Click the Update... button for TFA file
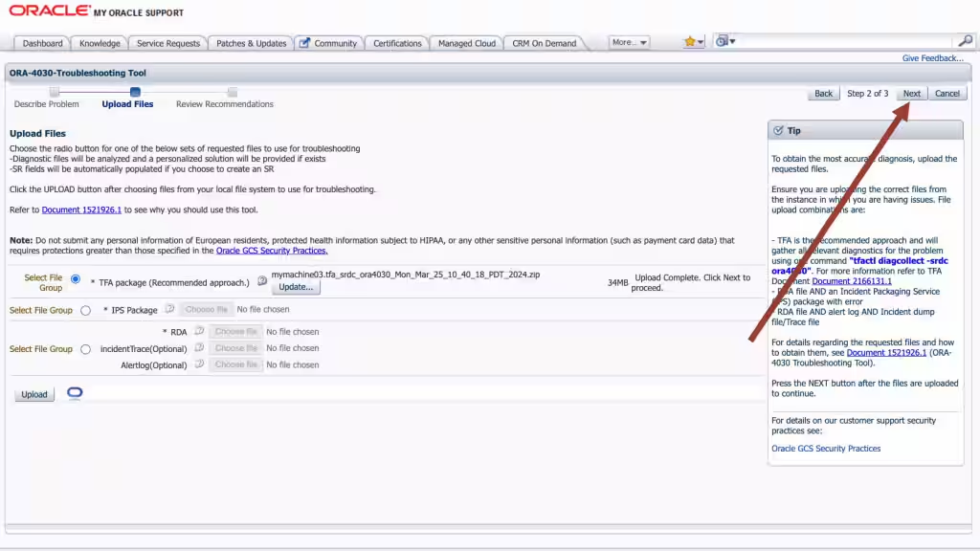980x551 pixels. [296, 287]
